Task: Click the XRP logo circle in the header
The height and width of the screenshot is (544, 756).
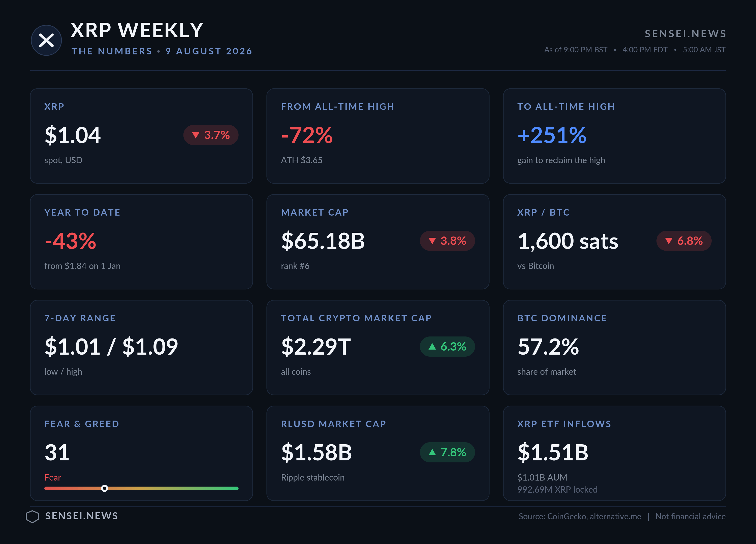Action: click(x=46, y=40)
